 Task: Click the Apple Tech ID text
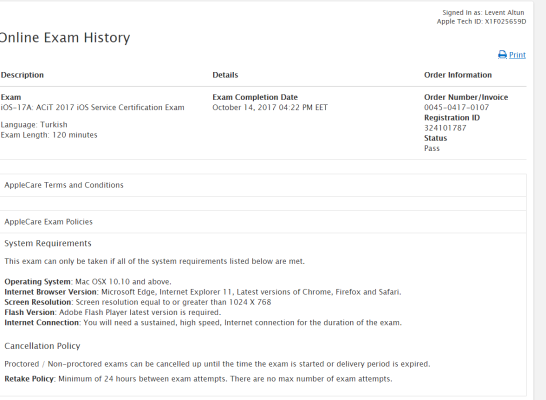click(x=481, y=21)
